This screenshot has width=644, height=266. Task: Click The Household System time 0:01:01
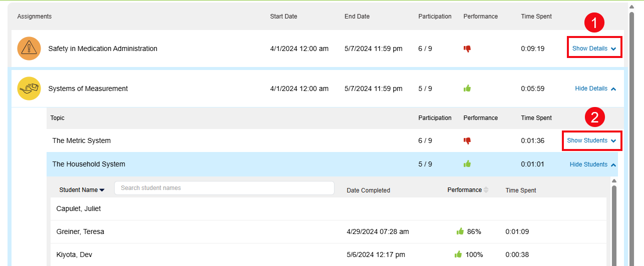coord(532,164)
